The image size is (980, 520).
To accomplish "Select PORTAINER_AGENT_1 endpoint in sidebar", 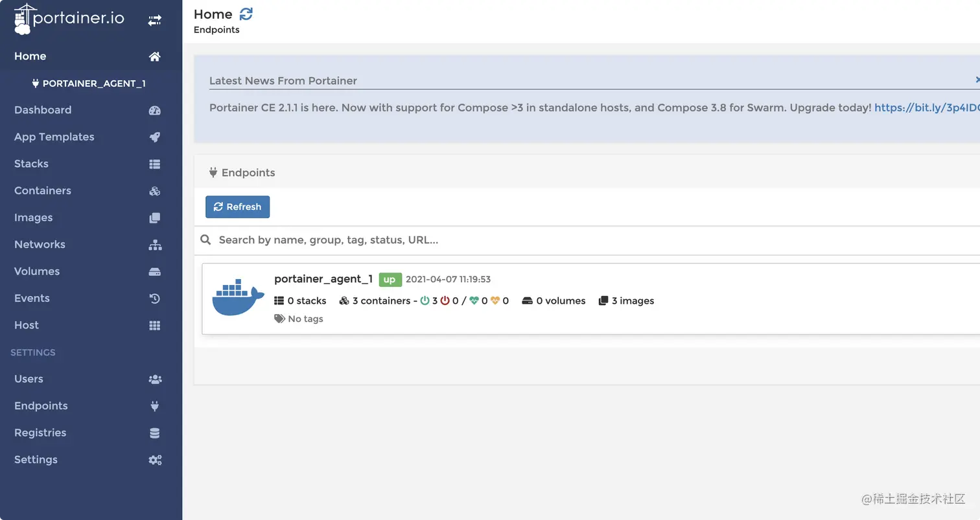I will 89,84.
